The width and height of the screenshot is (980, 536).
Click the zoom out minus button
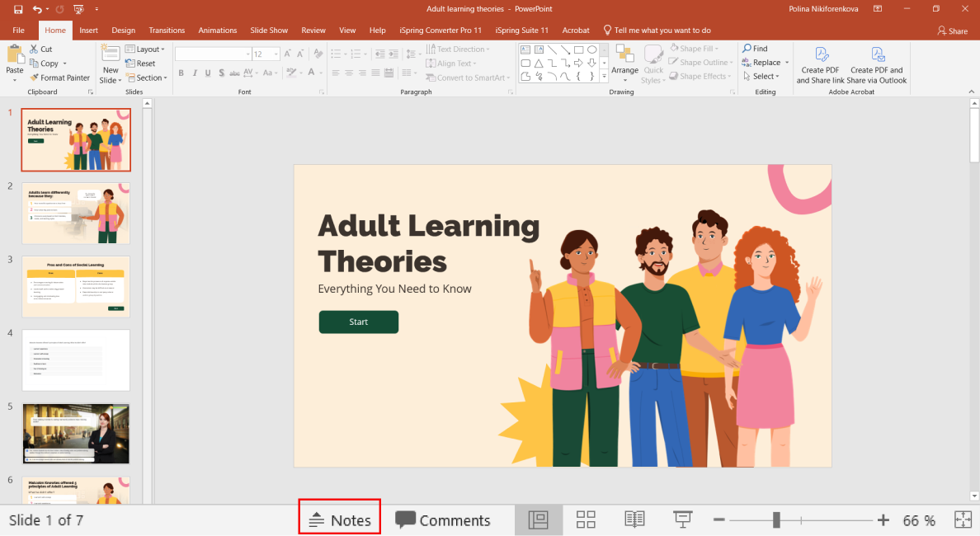coord(719,520)
